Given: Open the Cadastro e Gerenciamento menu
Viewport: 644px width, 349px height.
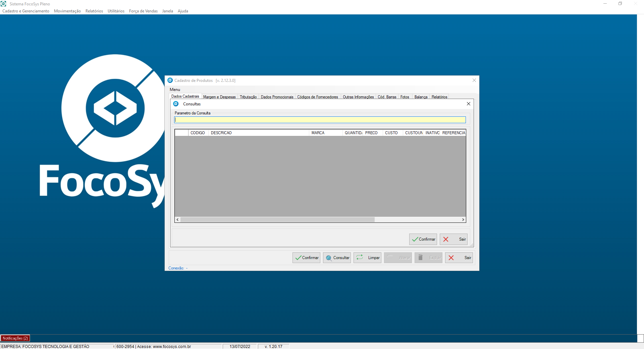Looking at the screenshot, I should [26, 11].
